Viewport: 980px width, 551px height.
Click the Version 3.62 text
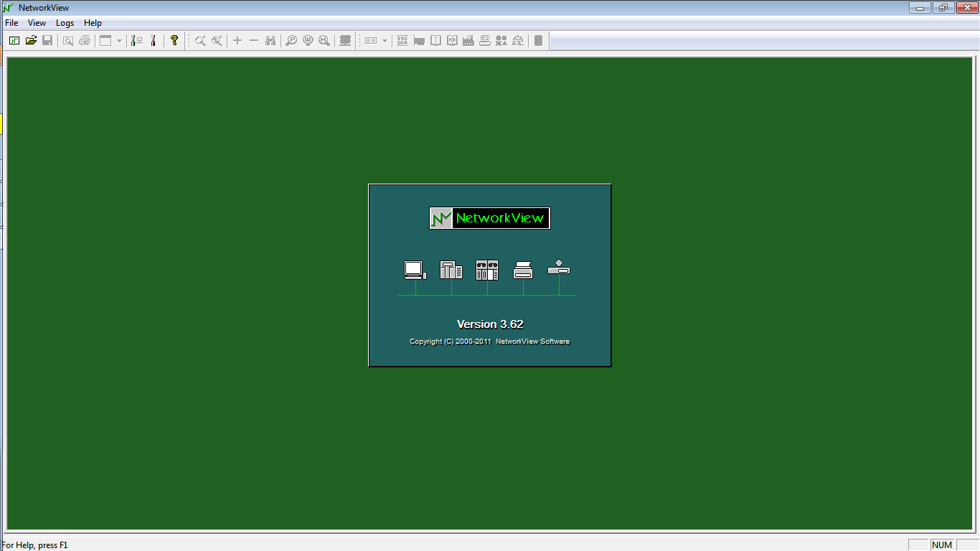[x=490, y=324]
